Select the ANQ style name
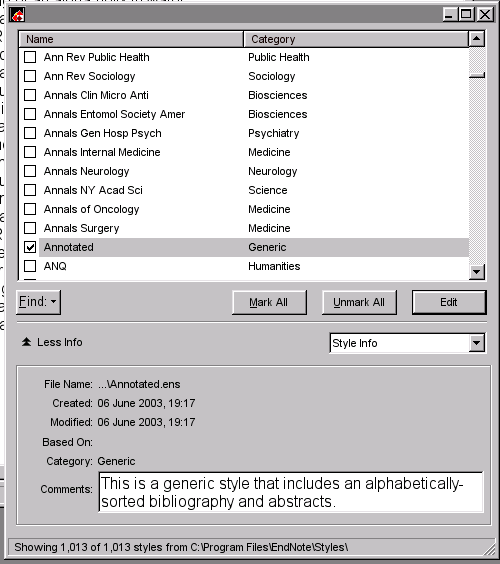This screenshot has width=500, height=564. [x=55, y=266]
